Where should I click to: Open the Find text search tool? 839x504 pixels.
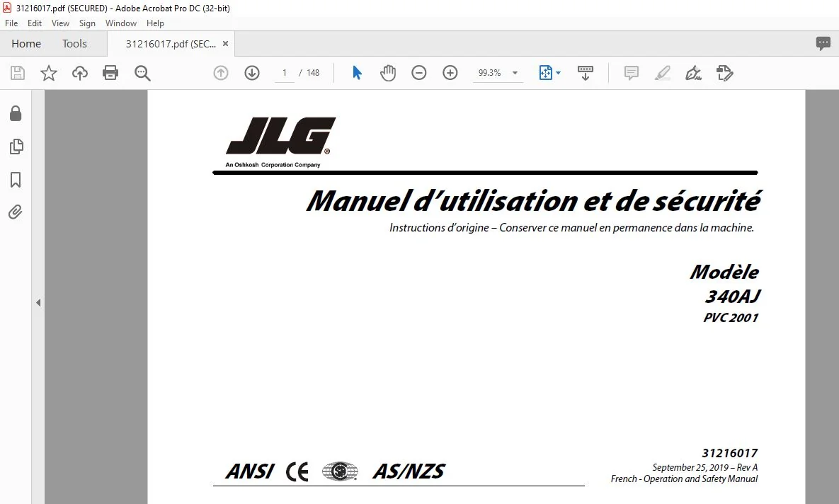(x=142, y=73)
